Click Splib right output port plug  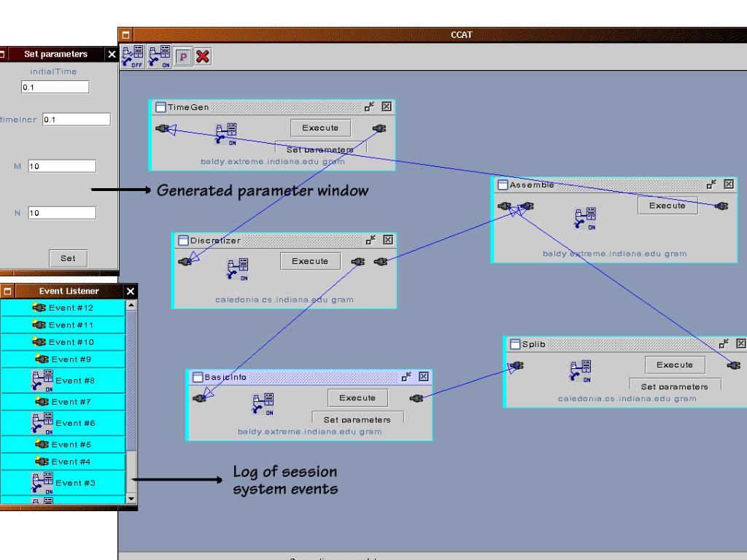[x=734, y=365]
